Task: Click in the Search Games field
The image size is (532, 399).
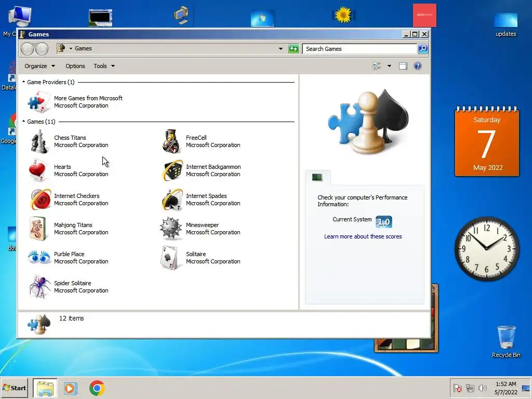Action: tap(360, 48)
